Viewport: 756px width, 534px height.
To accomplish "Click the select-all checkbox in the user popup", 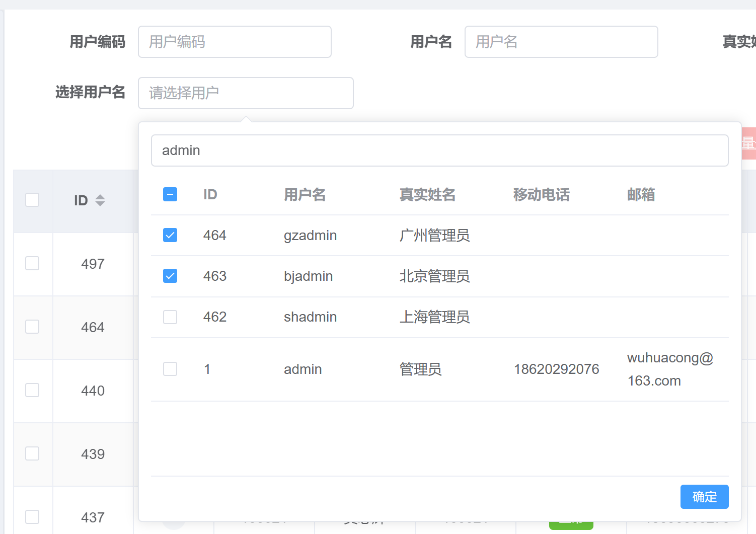I will (170, 194).
